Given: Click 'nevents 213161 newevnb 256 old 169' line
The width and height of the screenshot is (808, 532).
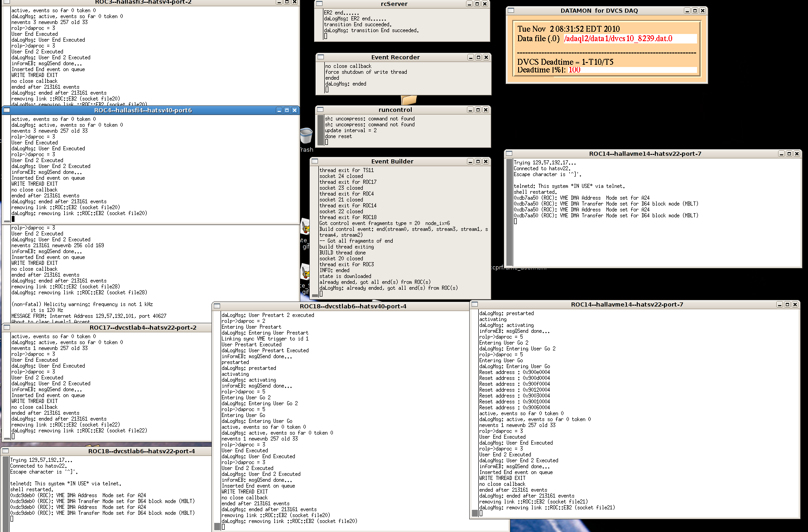Looking at the screenshot, I should click(x=58, y=245).
